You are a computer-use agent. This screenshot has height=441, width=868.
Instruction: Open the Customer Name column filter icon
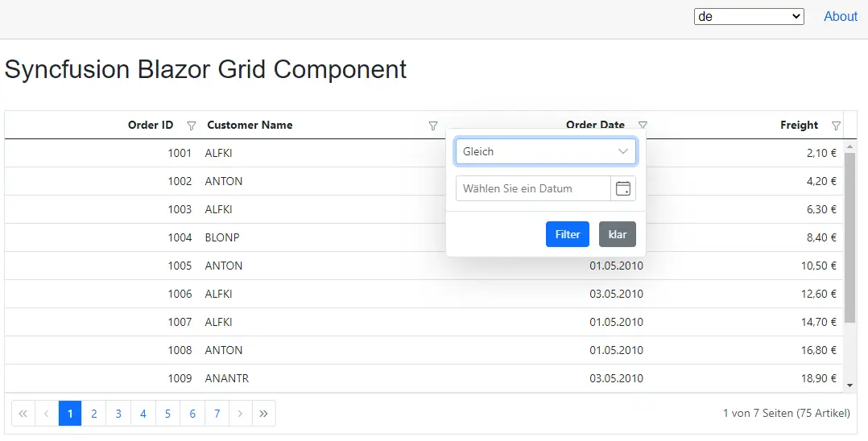coord(433,126)
